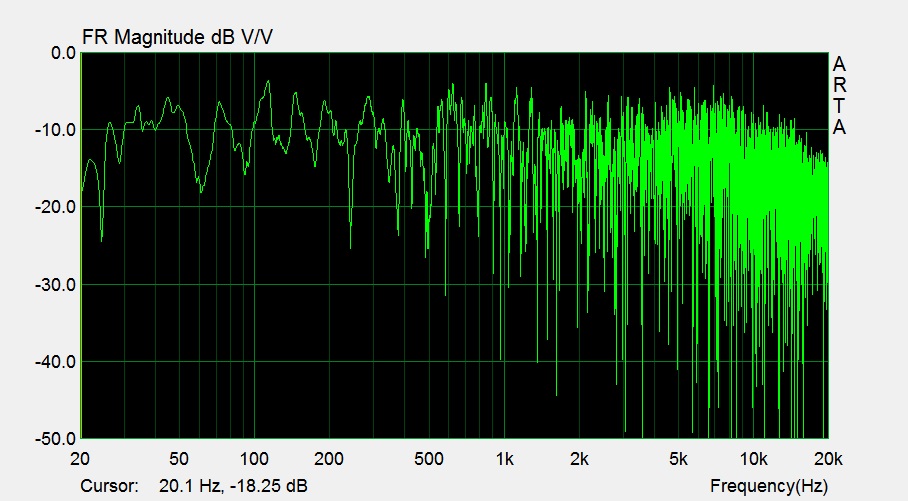Click the 10k frequency axis label
The image size is (908, 501).
point(753,459)
